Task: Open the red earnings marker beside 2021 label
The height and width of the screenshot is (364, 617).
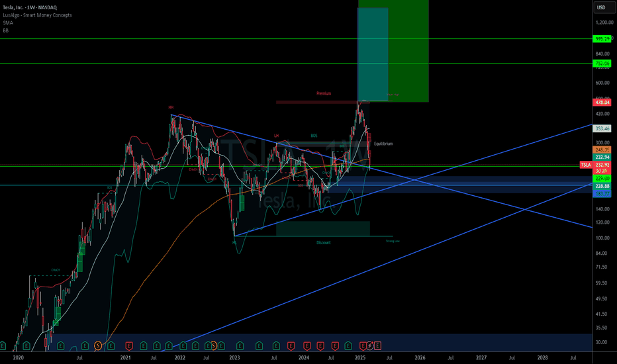Action: point(128,346)
